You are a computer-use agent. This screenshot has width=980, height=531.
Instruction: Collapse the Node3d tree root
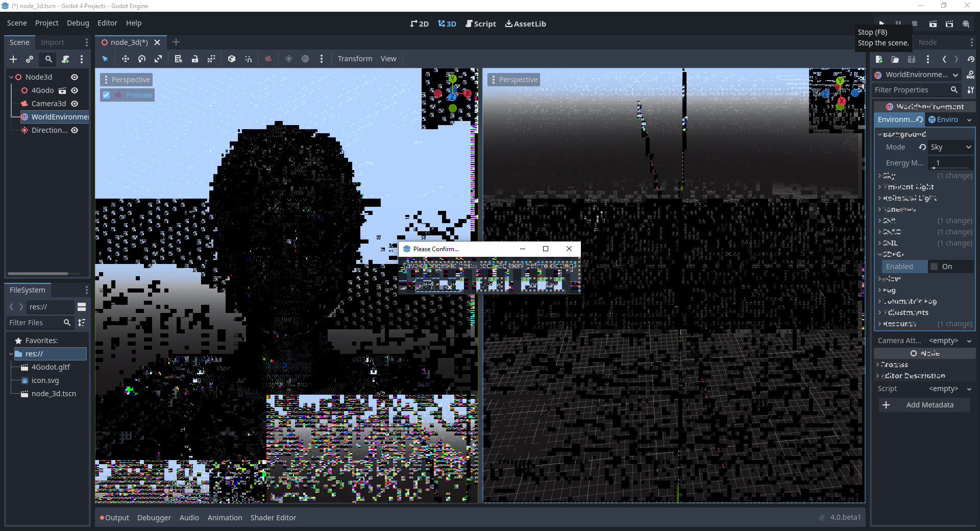pyautogui.click(x=11, y=77)
